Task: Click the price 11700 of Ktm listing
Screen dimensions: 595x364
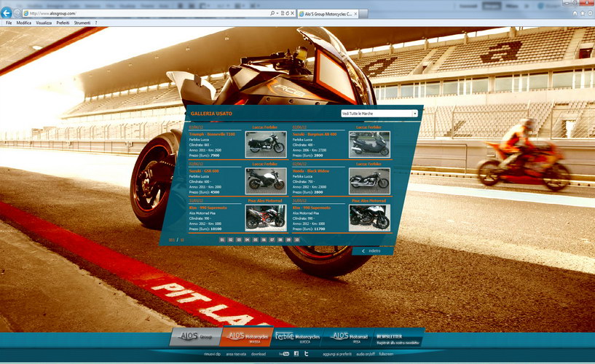Action: click(x=320, y=229)
